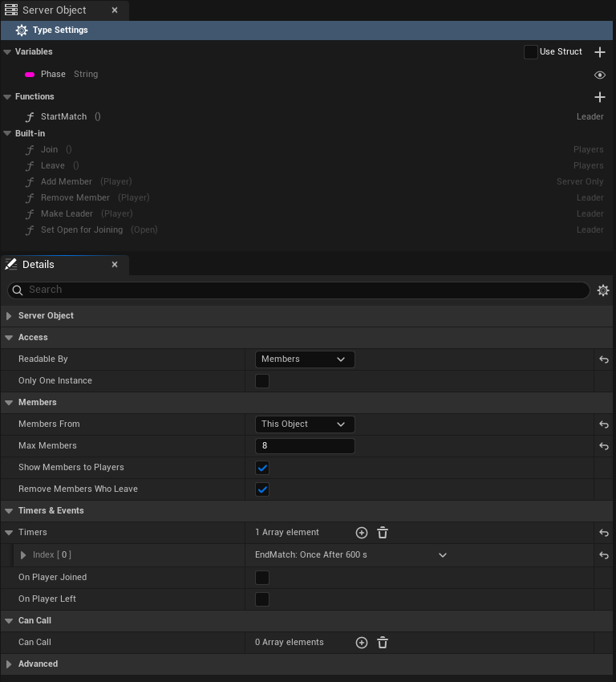
Task: Add a new function with plus icon
Action: coord(599,97)
